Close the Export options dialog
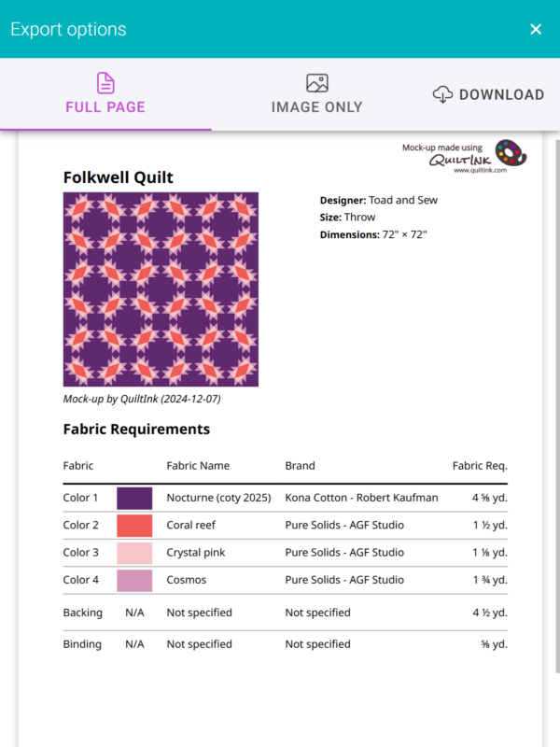The width and height of the screenshot is (560, 747). pos(536,29)
